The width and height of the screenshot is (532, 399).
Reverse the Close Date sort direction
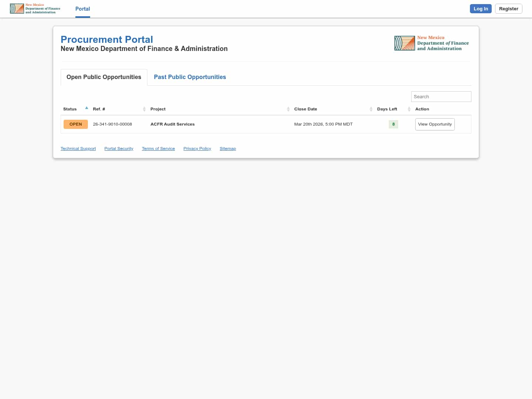click(371, 109)
